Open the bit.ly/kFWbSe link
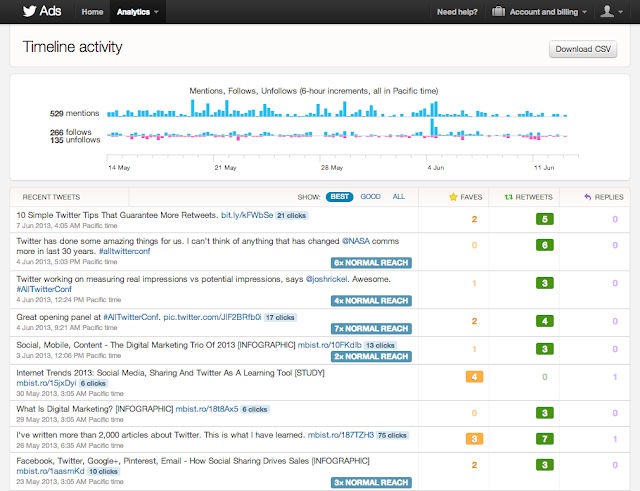Screen dimensions: 640x491 coord(247,215)
